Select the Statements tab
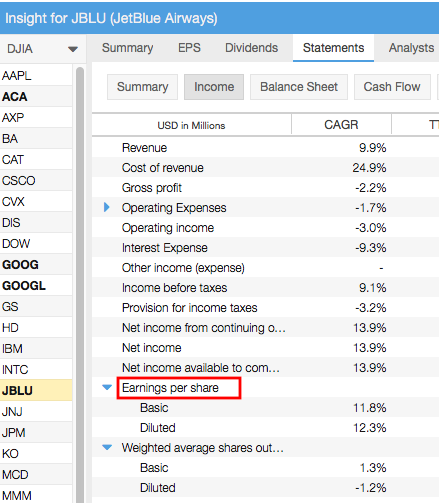The width and height of the screenshot is (439, 503). click(333, 48)
